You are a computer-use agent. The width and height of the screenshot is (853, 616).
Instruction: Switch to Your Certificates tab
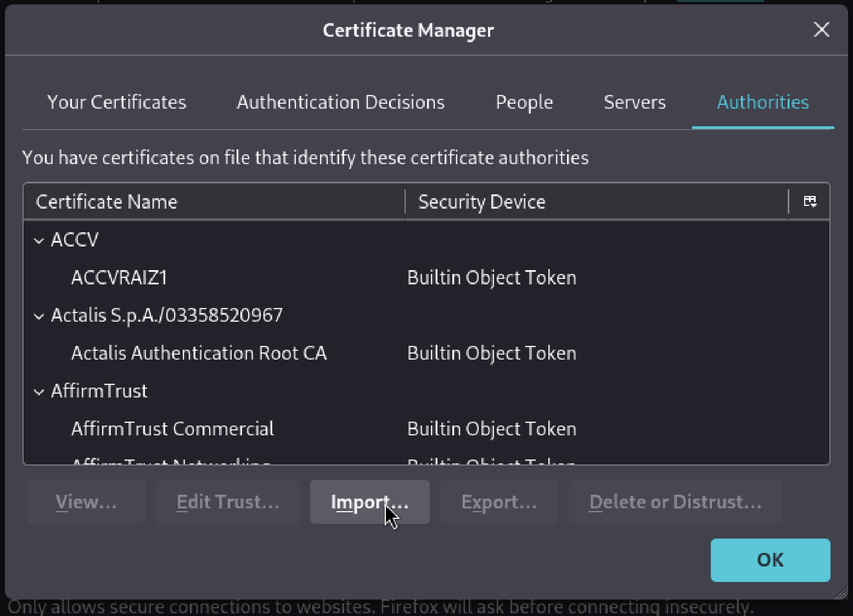pyautogui.click(x=117, y=102)
